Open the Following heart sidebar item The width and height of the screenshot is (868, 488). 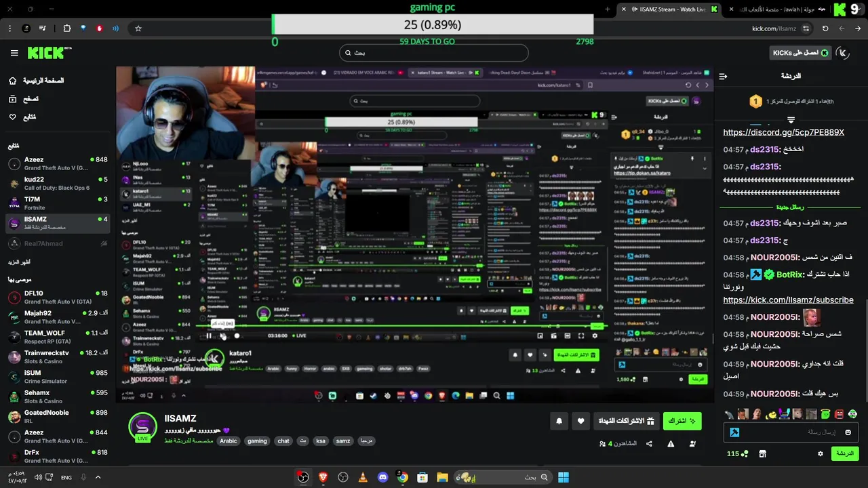(x=22, y=117)
